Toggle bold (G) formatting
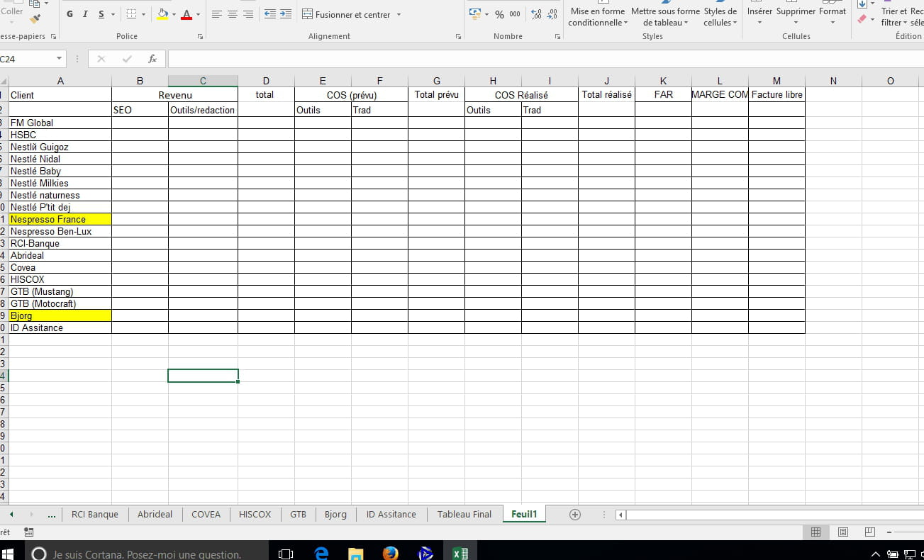Viewport: 924px width, 560px height. point(69,14)
